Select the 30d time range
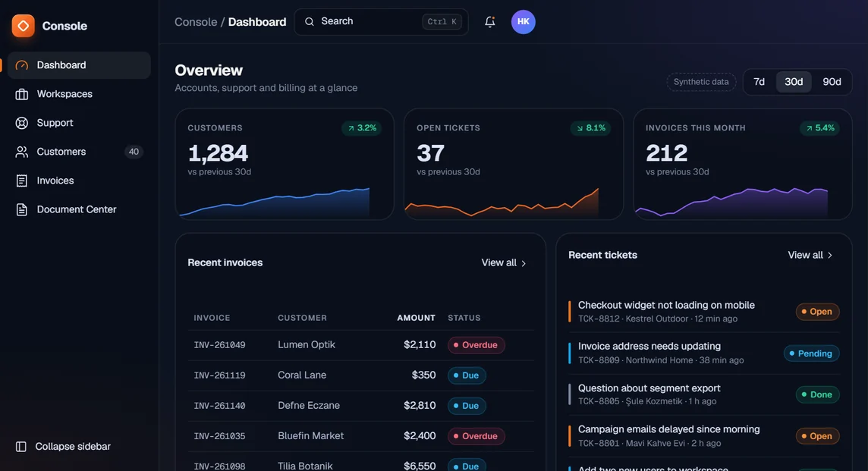The width and height of the screenshot is (868, 471). point(794,82)
